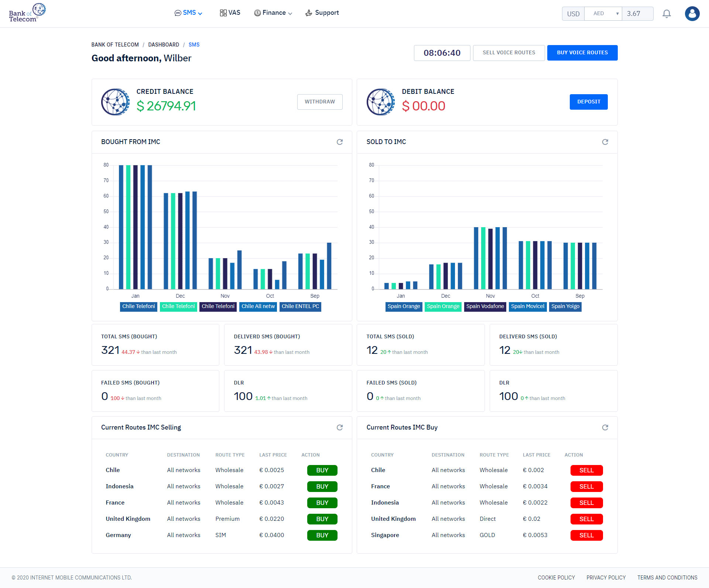This screenshot has height=588, width=709.
Task: Click the Deposit button
Action: tap(588, 102)
